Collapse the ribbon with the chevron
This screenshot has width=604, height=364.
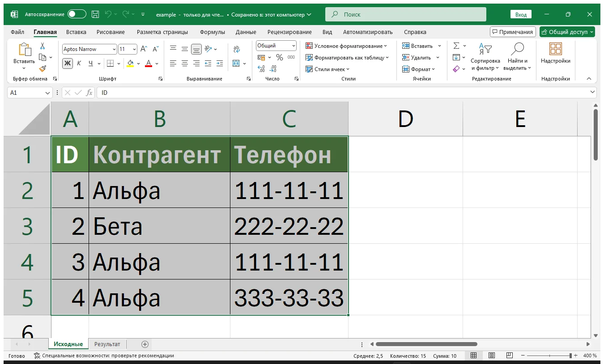click(589, 78)
